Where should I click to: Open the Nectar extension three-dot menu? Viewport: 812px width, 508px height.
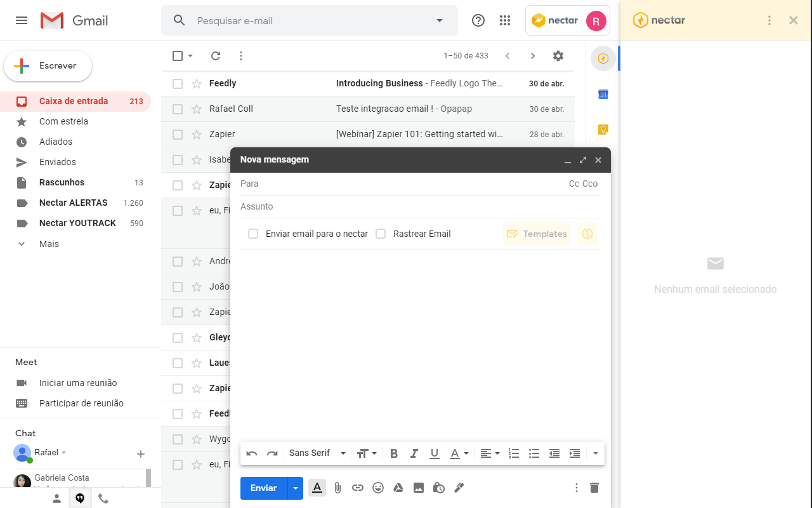click(x=769, y=20)
